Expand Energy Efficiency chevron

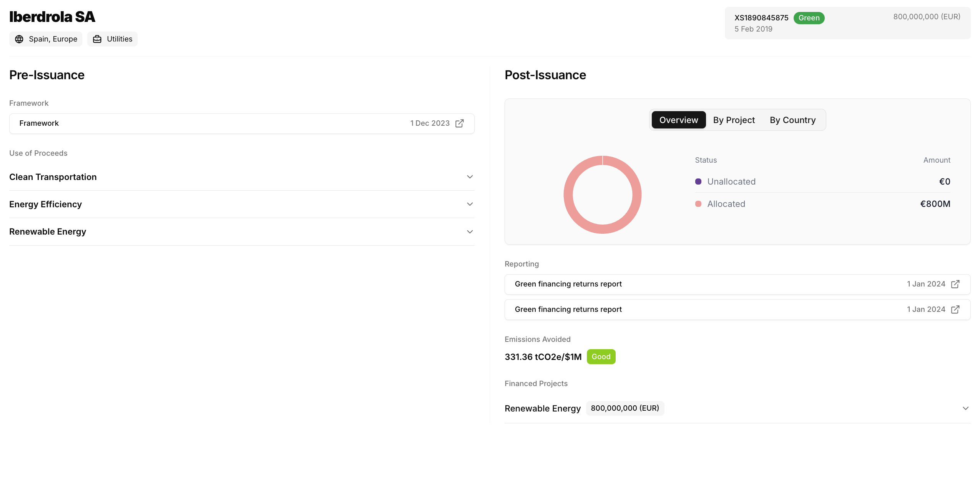coord(470,204)
